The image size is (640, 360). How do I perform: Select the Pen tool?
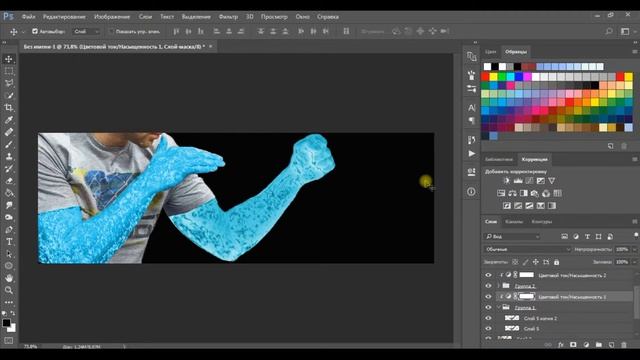point(9,230)
